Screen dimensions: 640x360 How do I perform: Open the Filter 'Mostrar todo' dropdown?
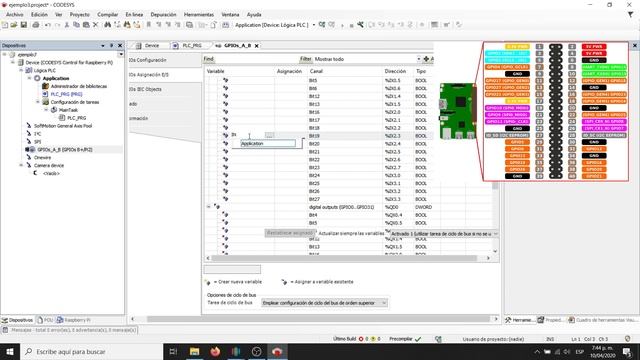418,59
